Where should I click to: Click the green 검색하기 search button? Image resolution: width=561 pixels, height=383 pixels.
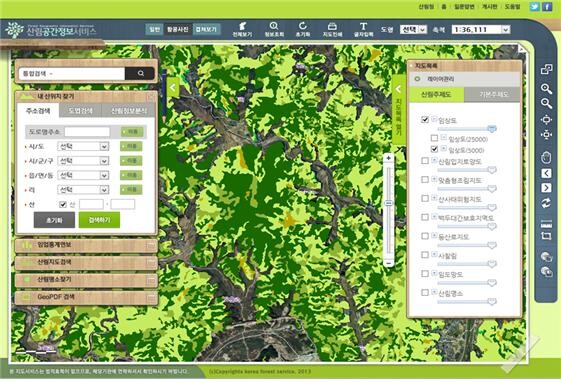99,220
